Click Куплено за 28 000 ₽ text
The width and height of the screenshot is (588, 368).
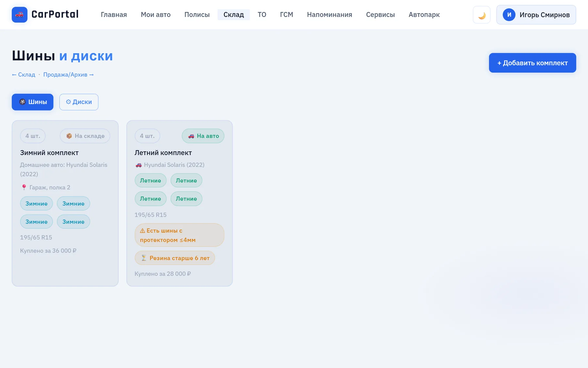163,274
